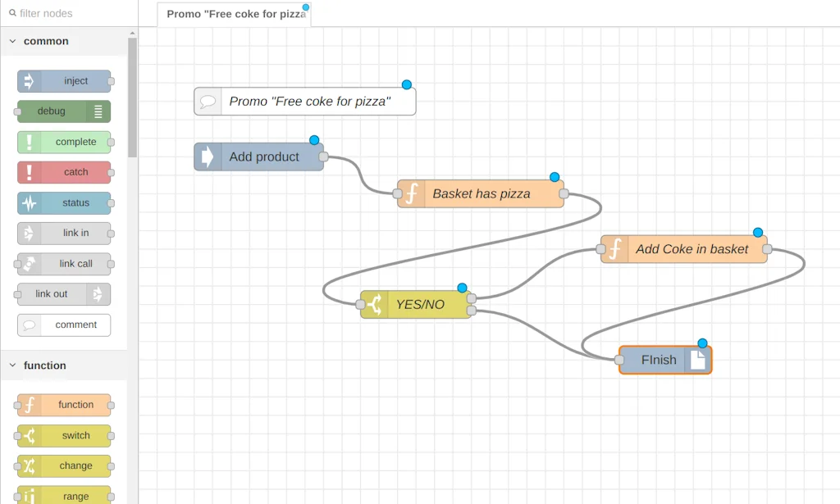The image size is (840, 504).
Task: Select the inject node in the palette
Action: tap(64, 80)
